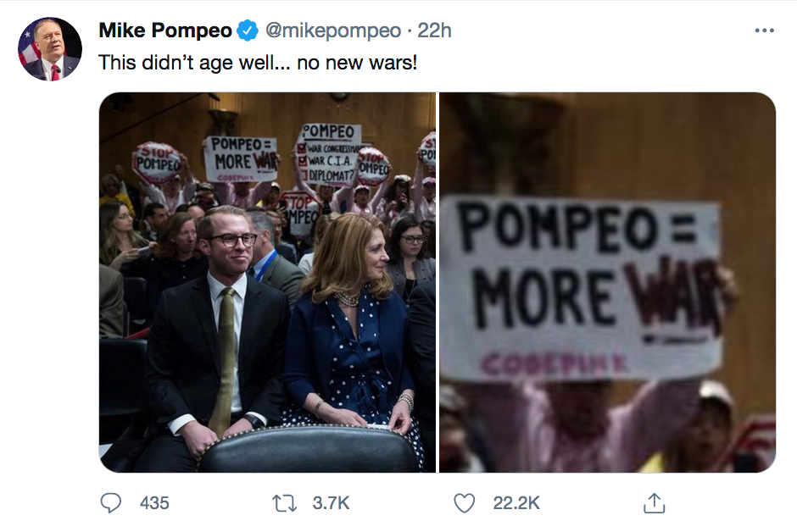This screenshot has width=797, height=532.
Task: Click the 3.7K retweets count
Action: click(331, 503)
